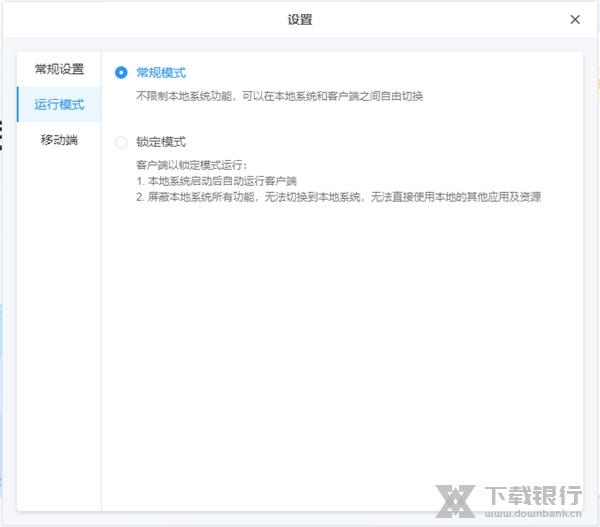The width and height of the screenshot is (600, 527).
Task: Click the 客户端以锁定模式运行 text line
Action: coord(190,165)
